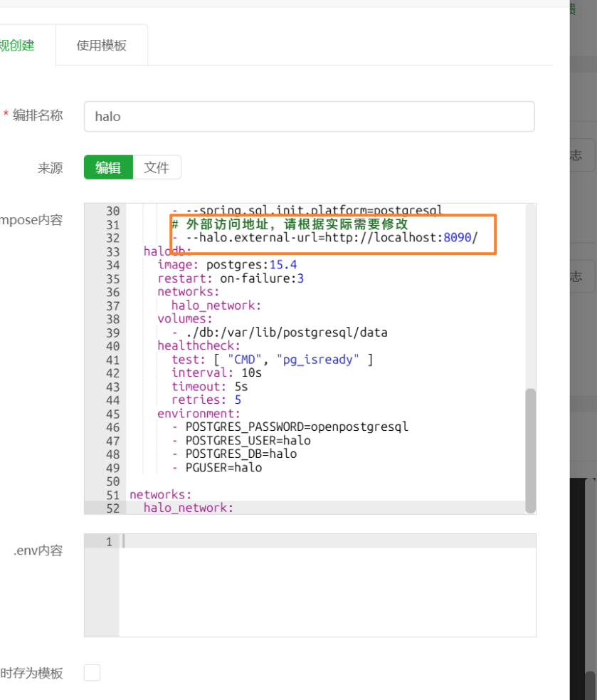The image size is (597, 700).
Task: Switch to the 使用模板 tab
Action: click(101, 45)
